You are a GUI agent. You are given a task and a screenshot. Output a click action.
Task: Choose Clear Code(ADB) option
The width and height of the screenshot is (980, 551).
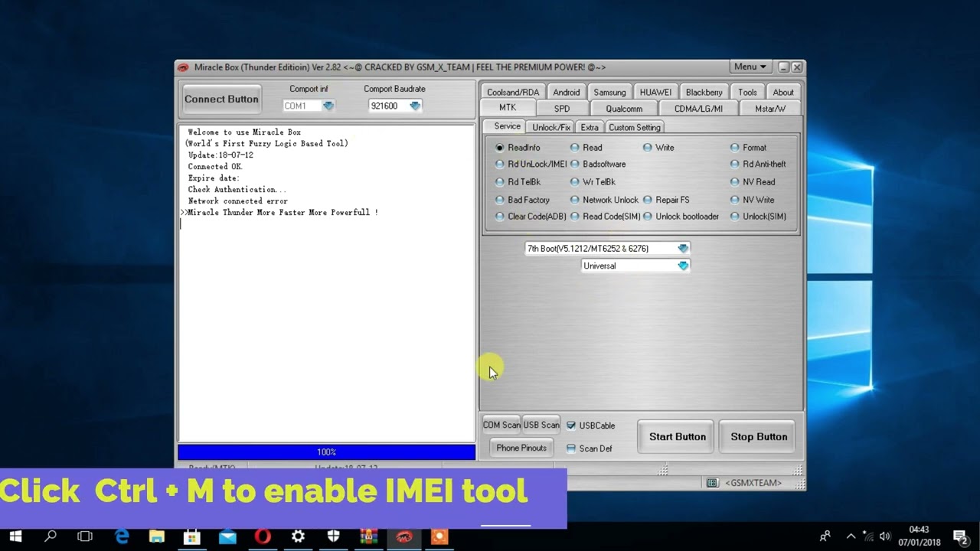[x=500, y=217]
